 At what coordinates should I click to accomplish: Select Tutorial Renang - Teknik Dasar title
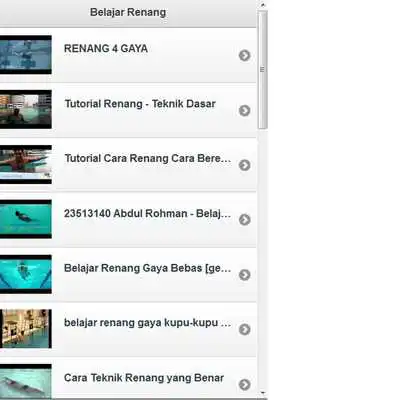140,104
